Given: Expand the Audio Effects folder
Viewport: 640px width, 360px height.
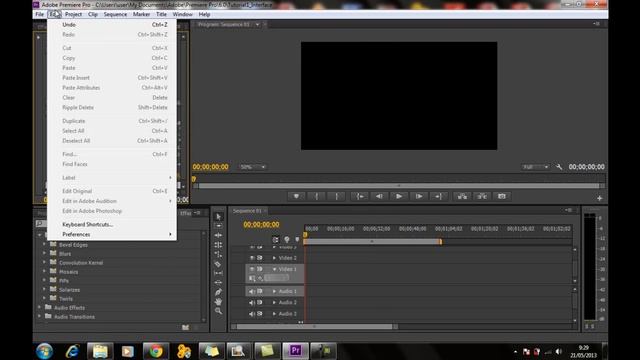Looking at the screenshot, I should 40,307.
